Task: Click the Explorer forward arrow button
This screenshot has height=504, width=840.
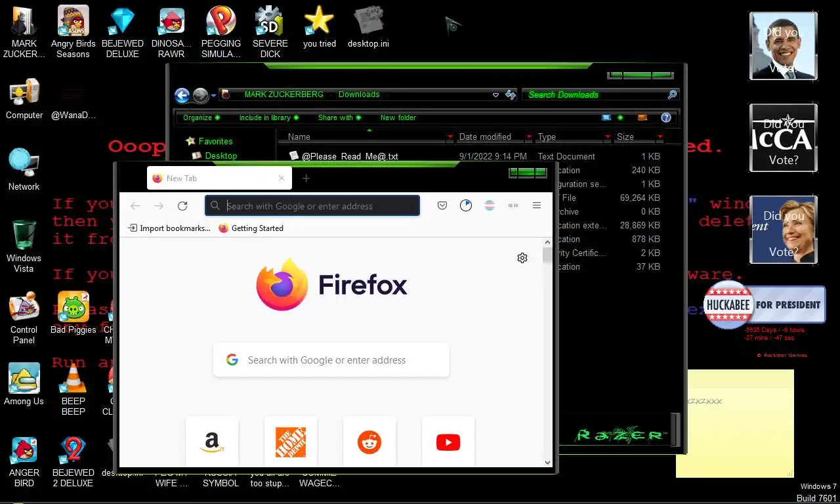Action: tap(200, 95)
